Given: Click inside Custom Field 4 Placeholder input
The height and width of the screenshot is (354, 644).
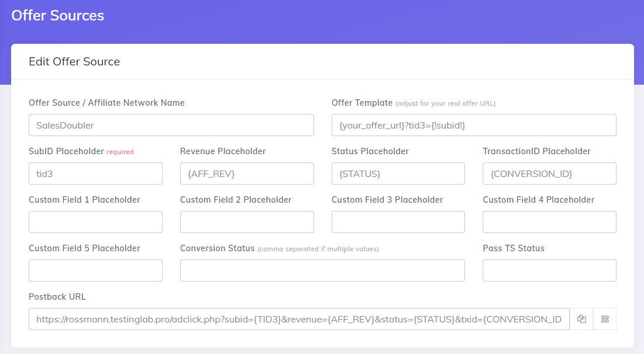Looking at the screenshot, I should (x=550, y=222).
